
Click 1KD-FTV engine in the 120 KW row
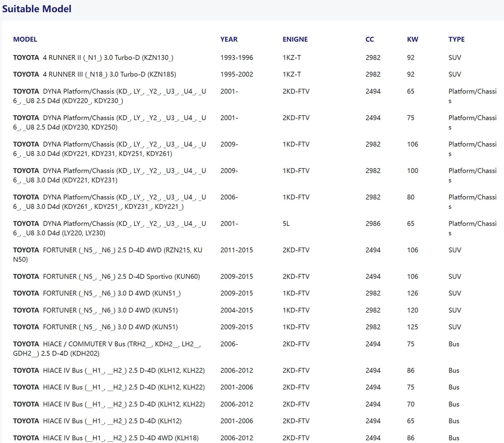[296, 310]
